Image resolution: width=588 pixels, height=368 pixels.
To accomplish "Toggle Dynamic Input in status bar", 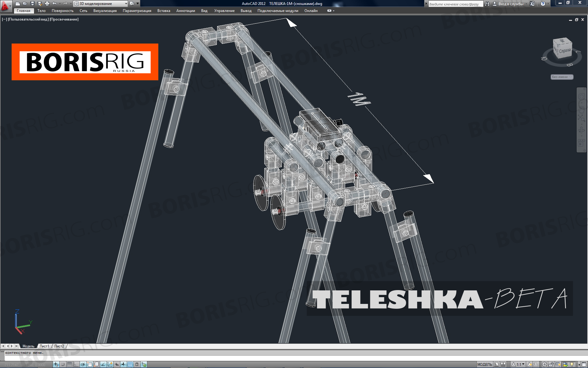I will (x=117, y=364).
